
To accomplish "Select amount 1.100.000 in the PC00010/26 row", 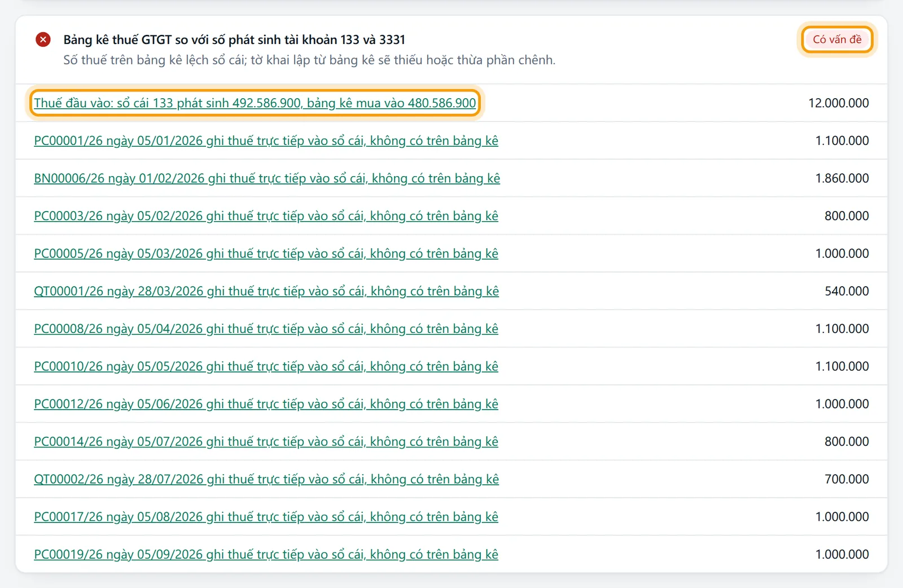I will [841, 366].
